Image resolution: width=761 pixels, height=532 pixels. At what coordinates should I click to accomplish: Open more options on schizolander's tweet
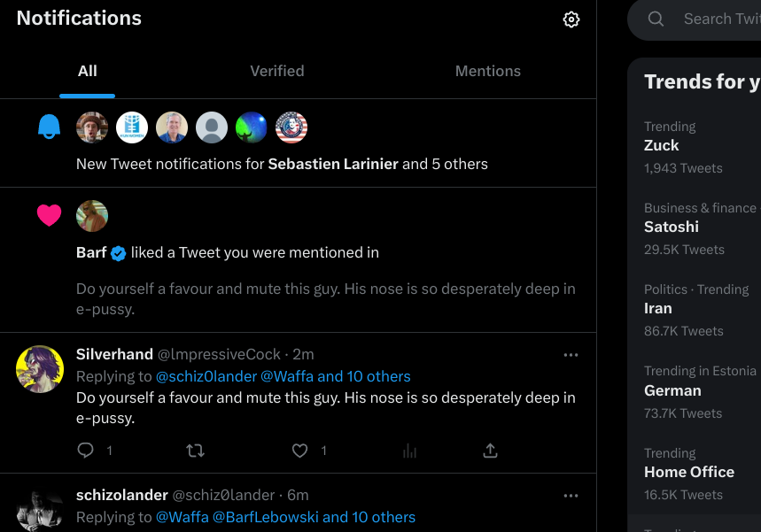pyautogui.click(x=571, y=496)
